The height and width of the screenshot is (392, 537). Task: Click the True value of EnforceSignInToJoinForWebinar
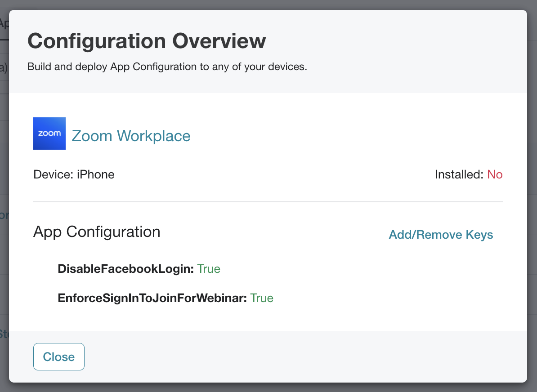(262, 298)
